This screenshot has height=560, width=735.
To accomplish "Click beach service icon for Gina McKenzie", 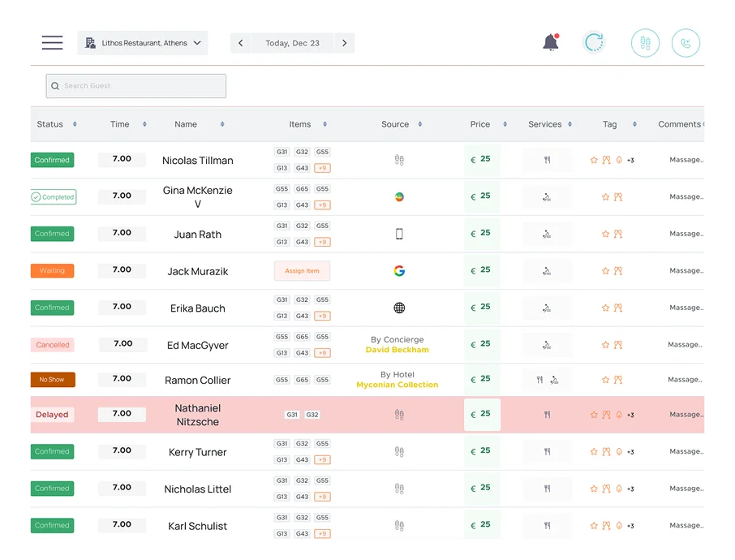I will (x=547, y=197).
